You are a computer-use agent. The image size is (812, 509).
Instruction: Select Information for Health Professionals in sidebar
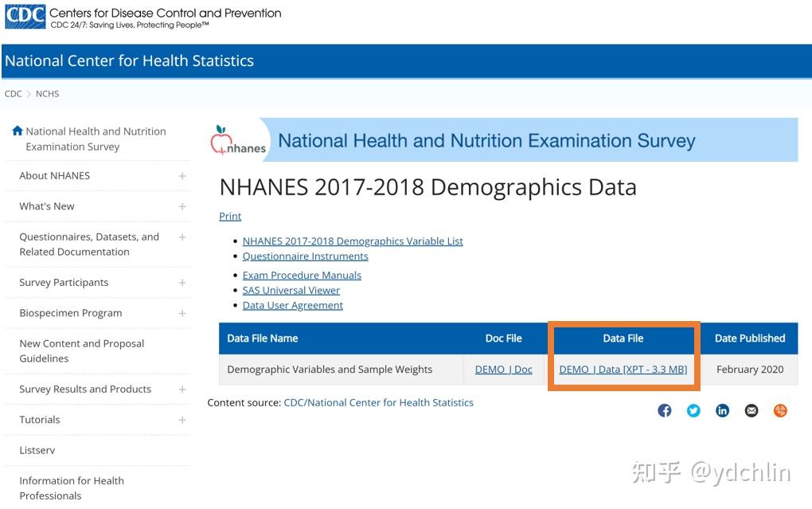(x=71, y=487)
